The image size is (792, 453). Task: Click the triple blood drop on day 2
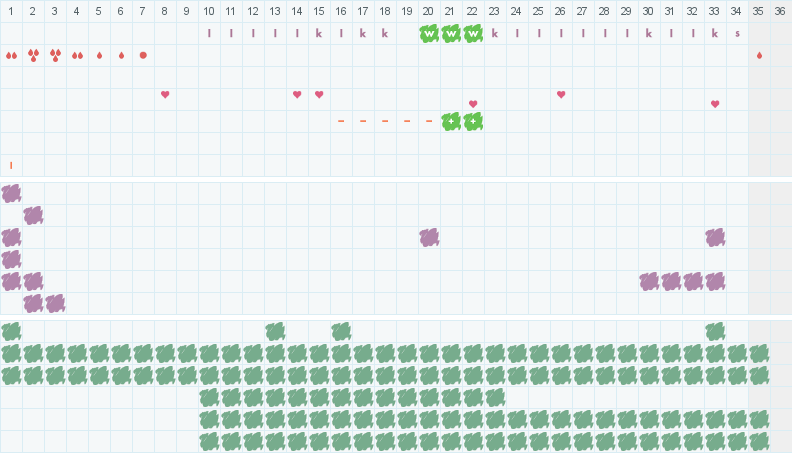coord(33,55)
